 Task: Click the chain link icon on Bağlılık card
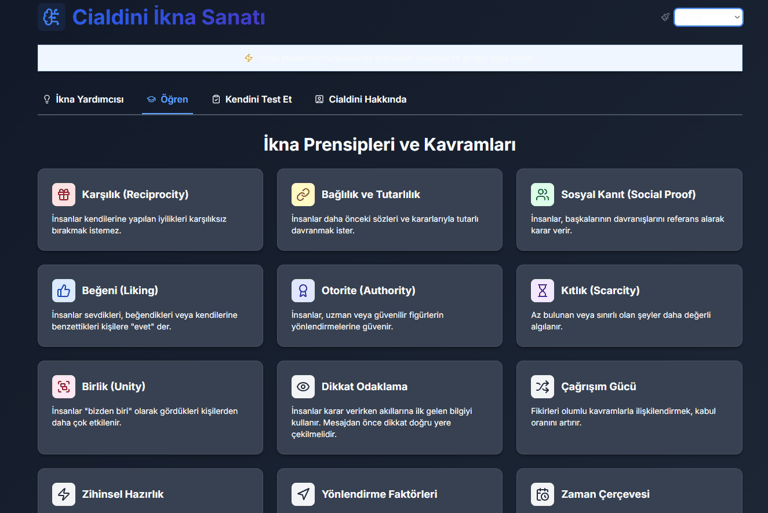pos(303,195)
